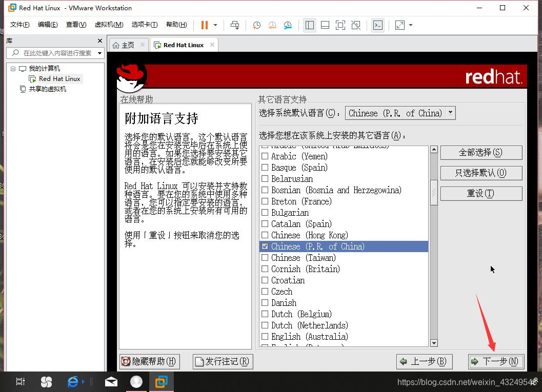Screen dimensions: 542x392
Task: Check the Bosnian language checkbox
Action: click(x=265, y=190)
